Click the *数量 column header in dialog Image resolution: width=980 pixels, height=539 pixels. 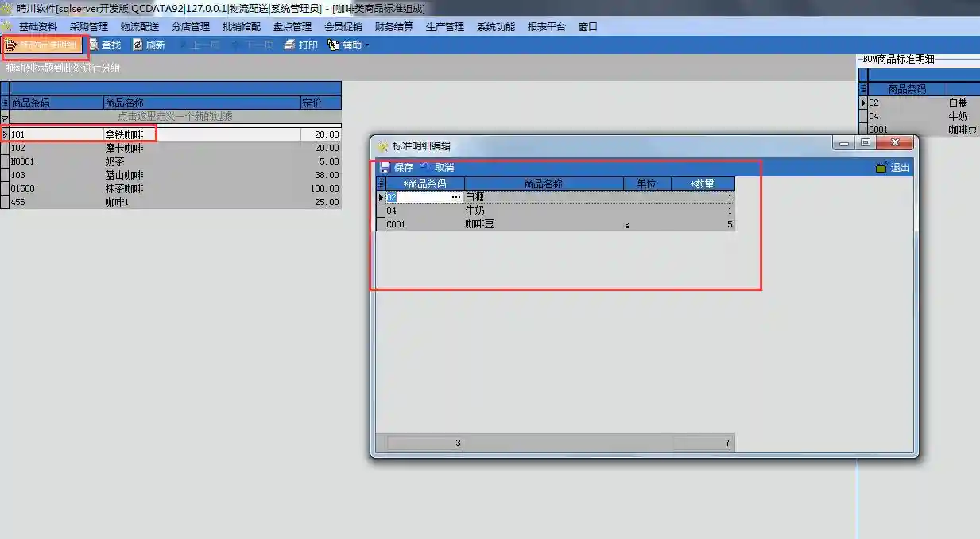pyautogui.click(x=702, y=184)
